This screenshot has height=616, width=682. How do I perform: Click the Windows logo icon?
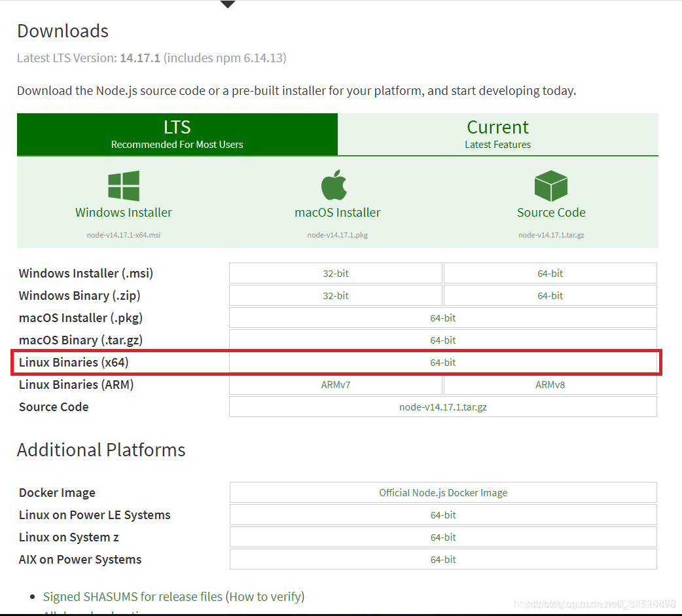pyautogui.click(x=124, y=186)
